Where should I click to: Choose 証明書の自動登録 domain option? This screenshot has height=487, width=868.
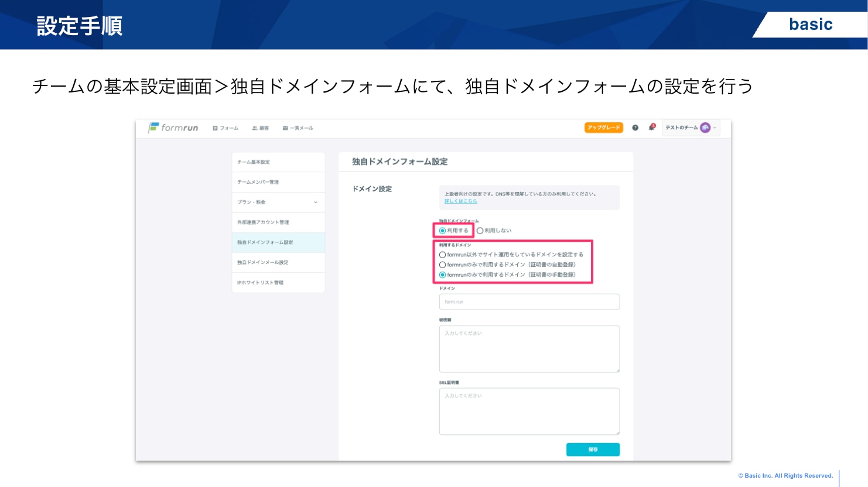click(443, 265)
